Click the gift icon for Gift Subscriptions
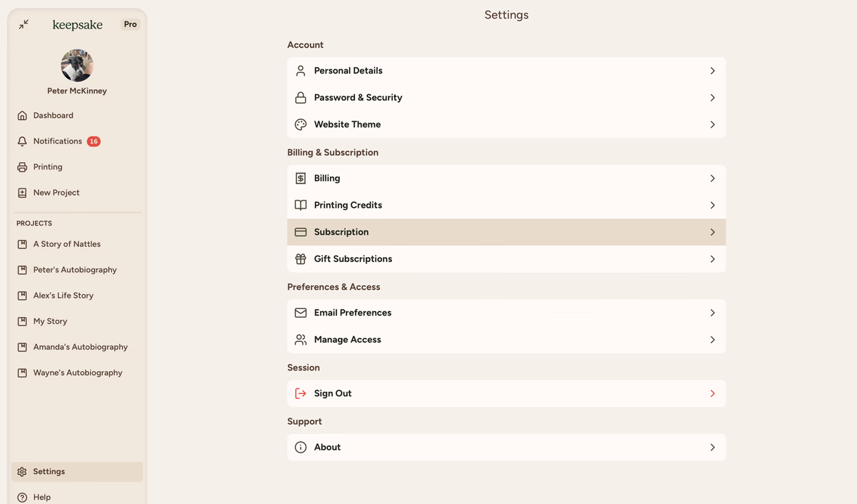Screen dimensions: 857x504 301,259
